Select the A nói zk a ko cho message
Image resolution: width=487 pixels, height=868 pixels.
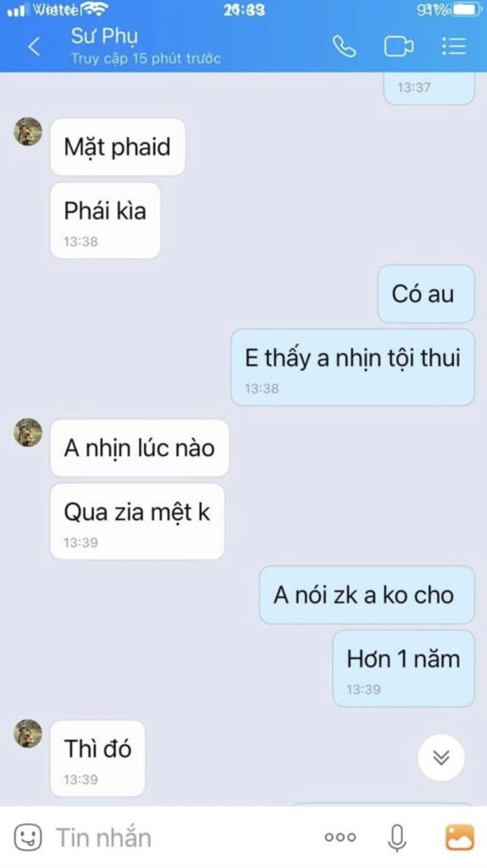click(x=367, y=595)
